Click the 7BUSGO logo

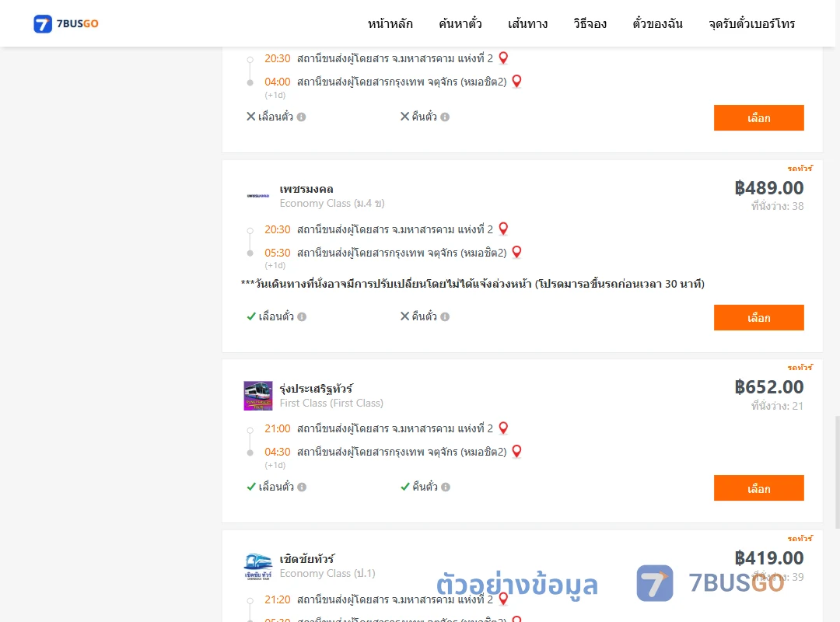[x=65, y=23]
